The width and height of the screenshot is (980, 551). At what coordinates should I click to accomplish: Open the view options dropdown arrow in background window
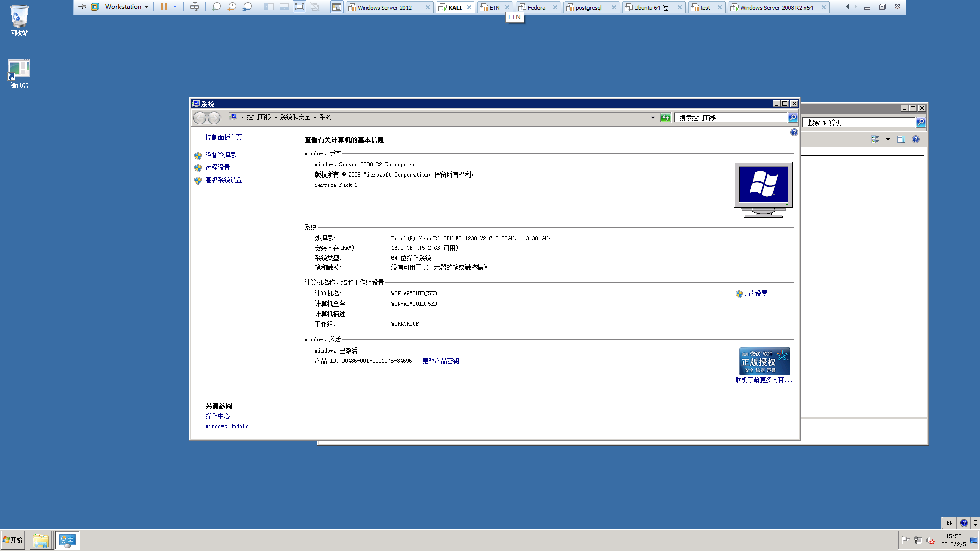click(888, 139)
